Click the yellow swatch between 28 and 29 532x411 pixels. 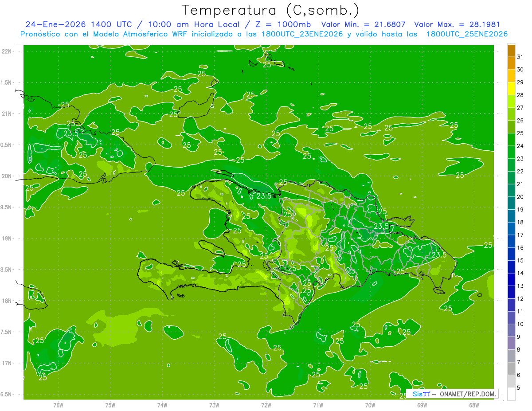click(x=511, y=89)
